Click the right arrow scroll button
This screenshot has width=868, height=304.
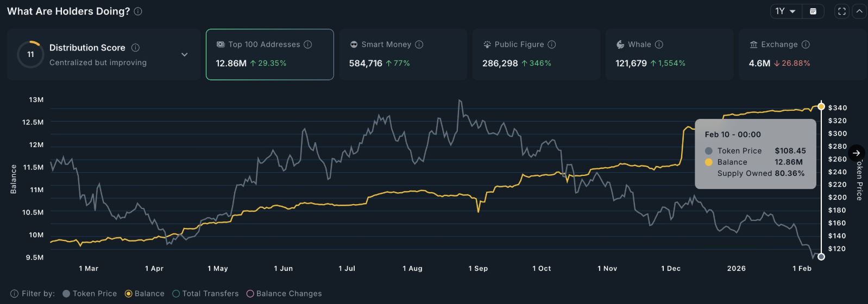click(856, 153)
